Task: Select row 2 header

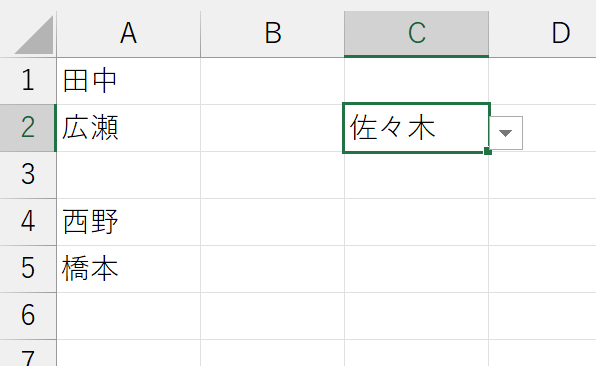Action: (x=28, y=128)
